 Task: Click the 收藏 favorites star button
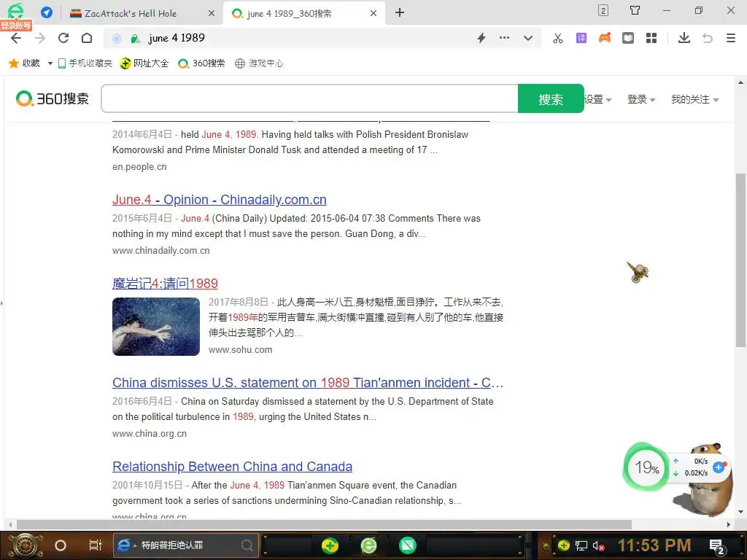coord(24,63)
